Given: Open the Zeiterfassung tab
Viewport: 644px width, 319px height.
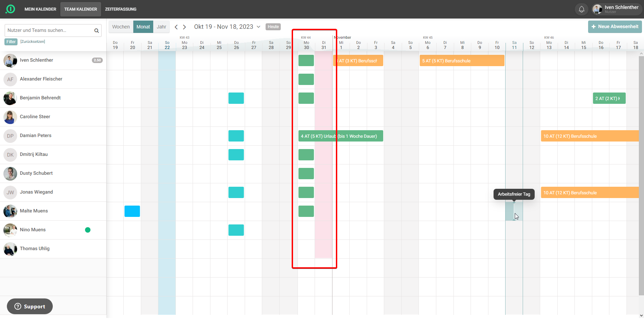Looking at the screenshot, I should click(121, 9).
